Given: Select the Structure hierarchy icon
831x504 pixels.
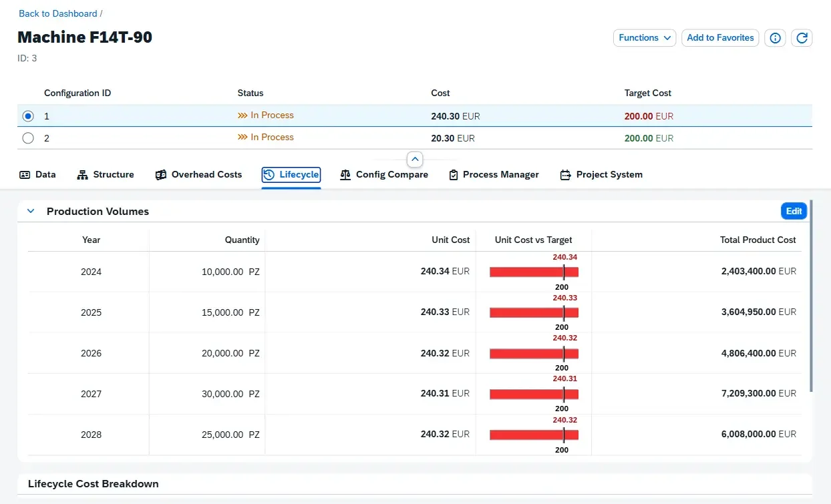Looking at the screenshot, I should pyautogui.click(x=83, y=174).
